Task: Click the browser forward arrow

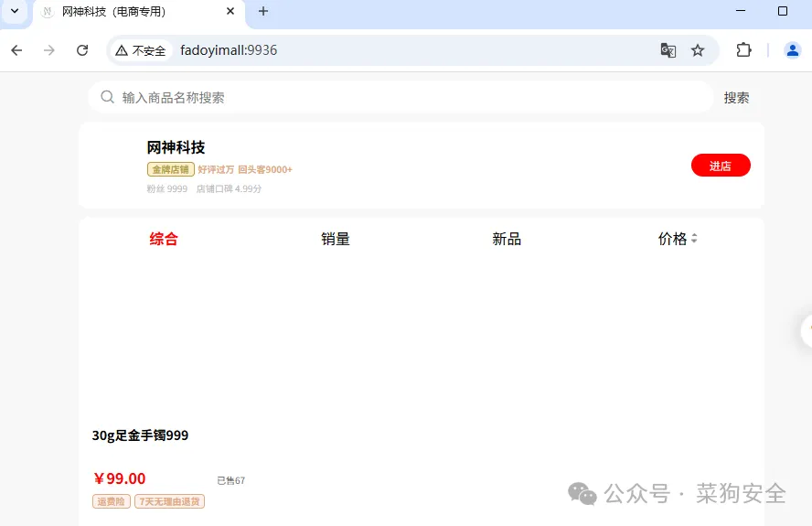Action: 49,50
